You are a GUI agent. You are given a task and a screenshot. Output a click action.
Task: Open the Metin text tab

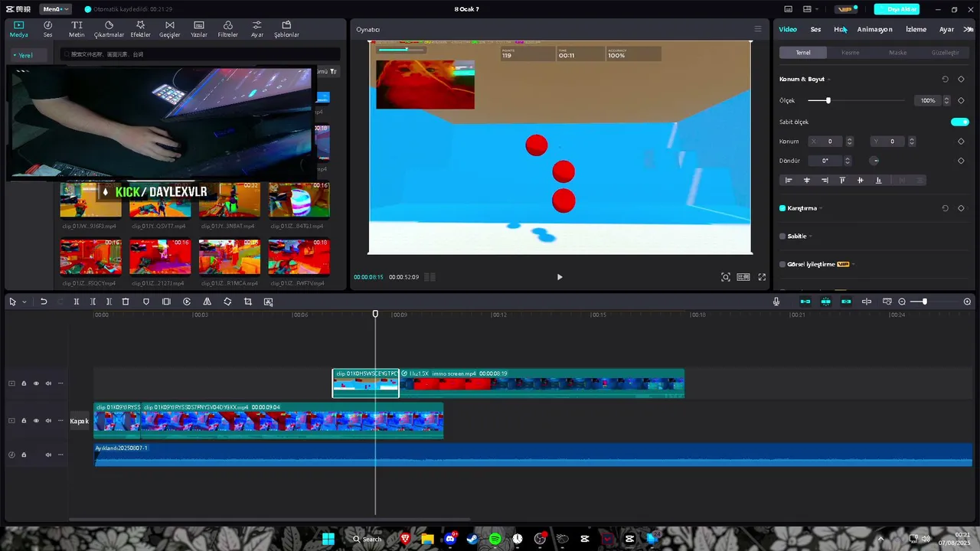click(x=77, y=29)
